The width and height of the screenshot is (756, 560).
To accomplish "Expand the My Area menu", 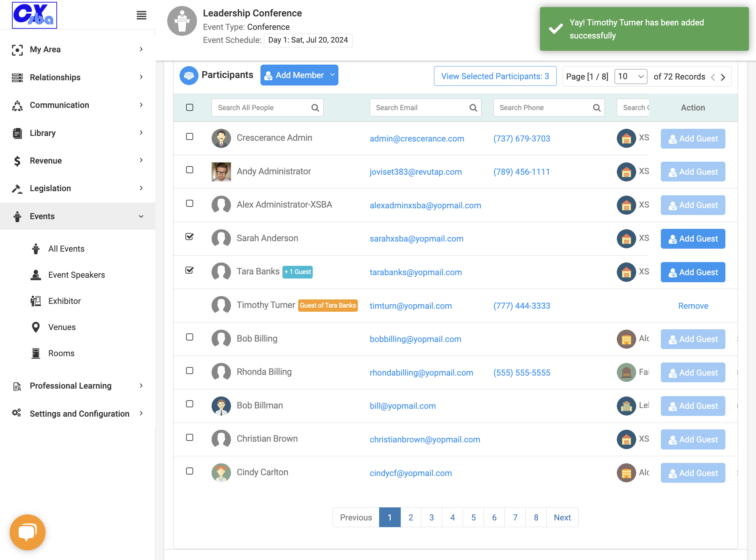I will coord(78,49).
